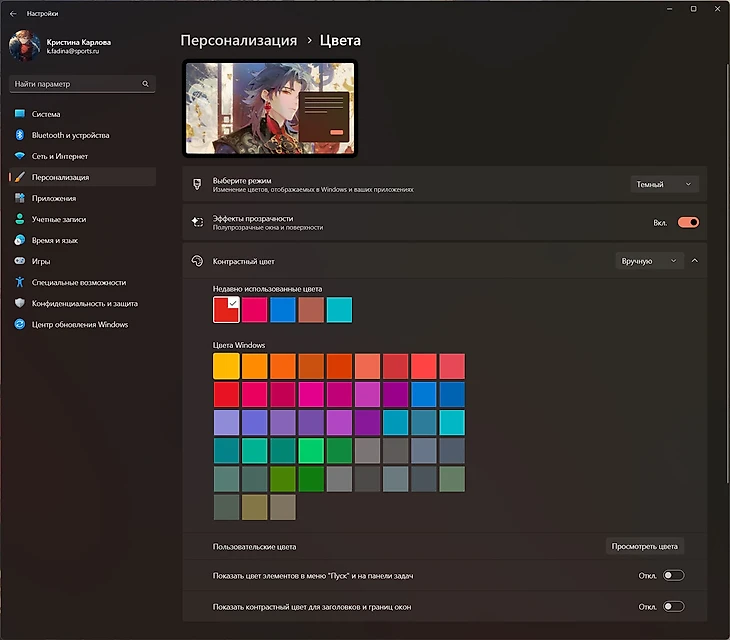Click the search magnifier icon in sidebar
This screenshot has width=730, height=640.
click(146, 84)
